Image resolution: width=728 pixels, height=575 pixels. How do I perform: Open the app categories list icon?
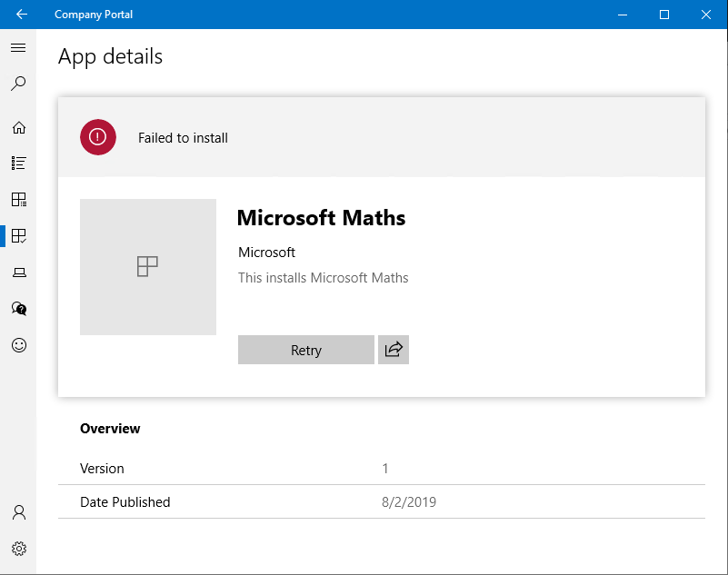tap(18, 163)
